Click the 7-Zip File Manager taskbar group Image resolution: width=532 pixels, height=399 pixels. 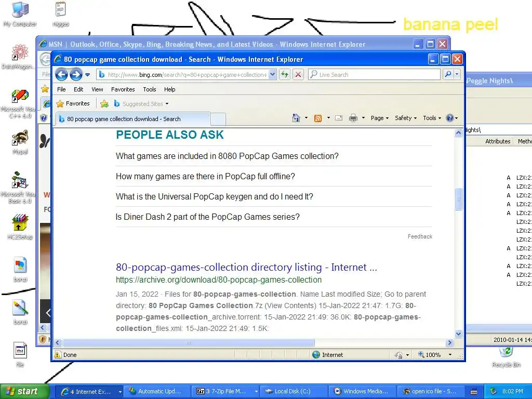point(225,392)
